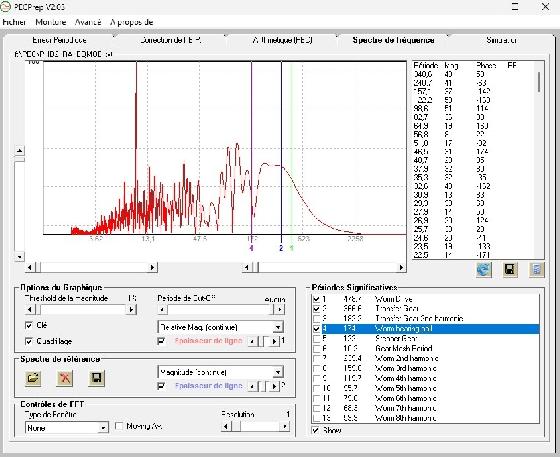Increase blue reference line thickness right arrow
Viewport: 560px width, 457px height.
click(274, 386)
